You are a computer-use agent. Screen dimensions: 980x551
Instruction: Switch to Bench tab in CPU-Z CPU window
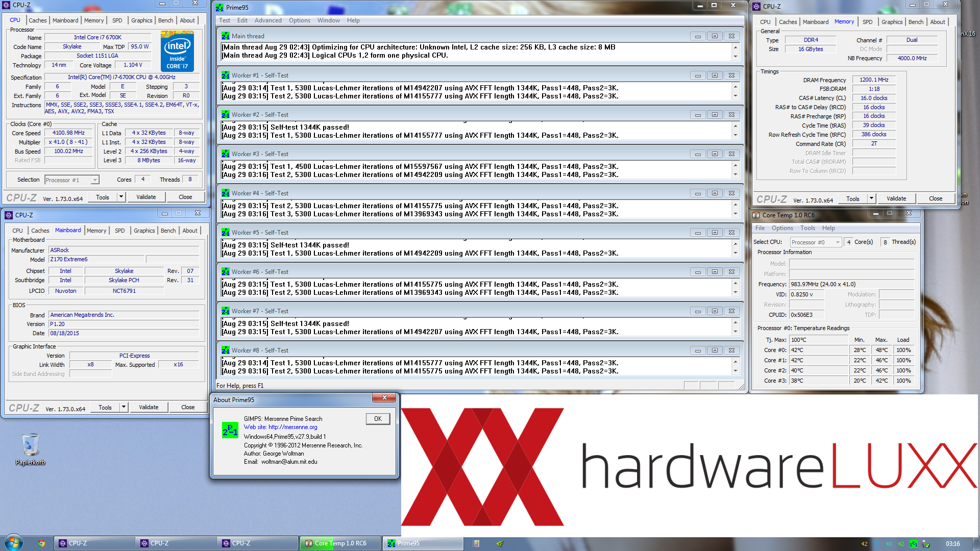coord(165,20)
